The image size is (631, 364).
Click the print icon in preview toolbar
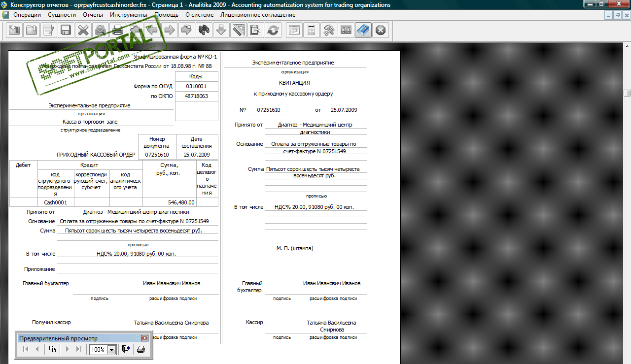pos(141,349)
